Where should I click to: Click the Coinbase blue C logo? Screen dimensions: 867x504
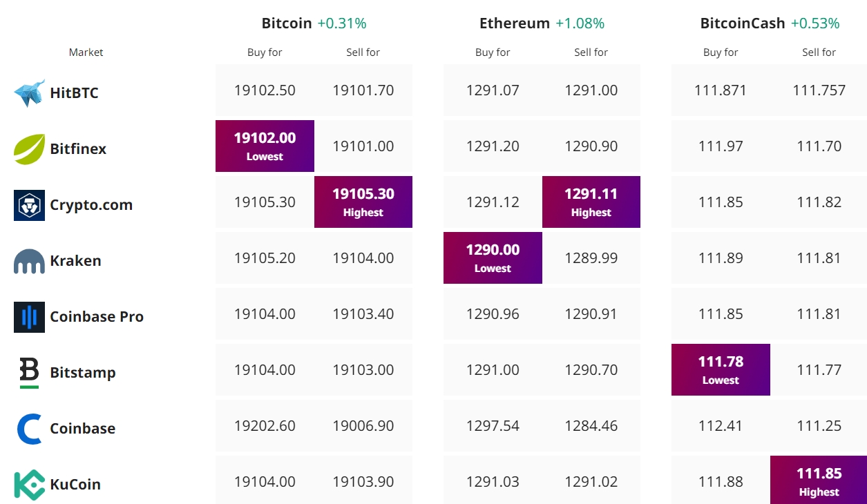pyautogui.click(x=29, y=429)
